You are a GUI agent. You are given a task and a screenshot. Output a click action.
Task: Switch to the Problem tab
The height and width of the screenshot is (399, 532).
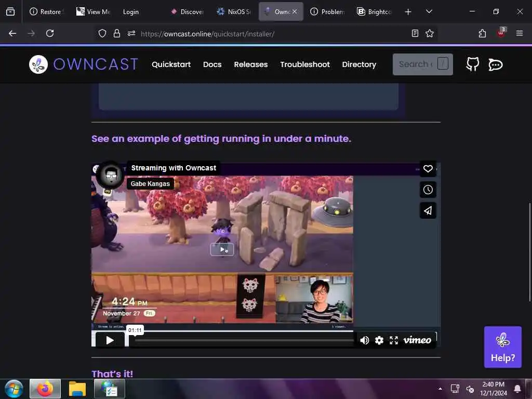pos(327,12)
